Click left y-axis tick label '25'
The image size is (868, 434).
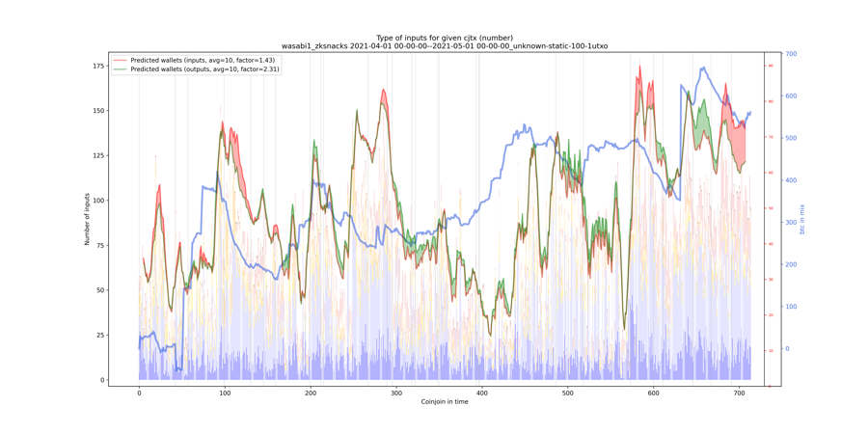point(99,335)
